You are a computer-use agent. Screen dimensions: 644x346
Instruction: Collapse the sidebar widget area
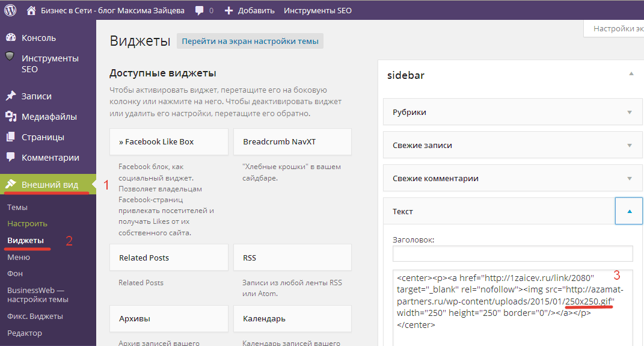[631, 74]
